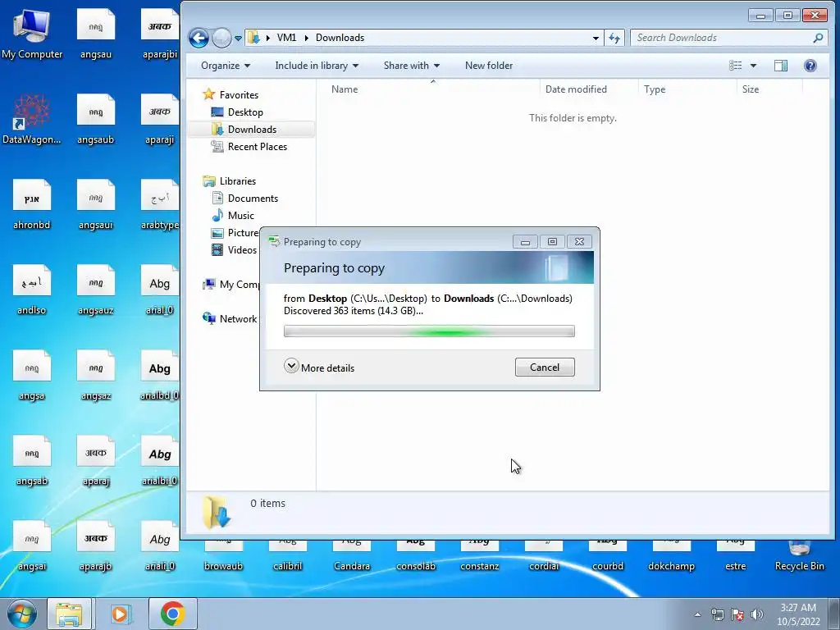Open the Music library
The height and width of the screenshot is (630, 840).
pyautogui.click(x=234, y=216)
